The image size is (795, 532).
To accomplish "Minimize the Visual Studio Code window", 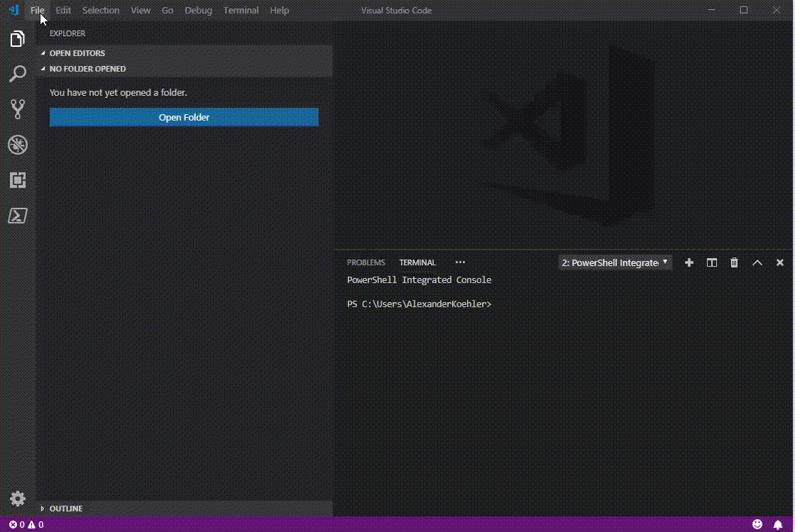I will tap(711, 10).
